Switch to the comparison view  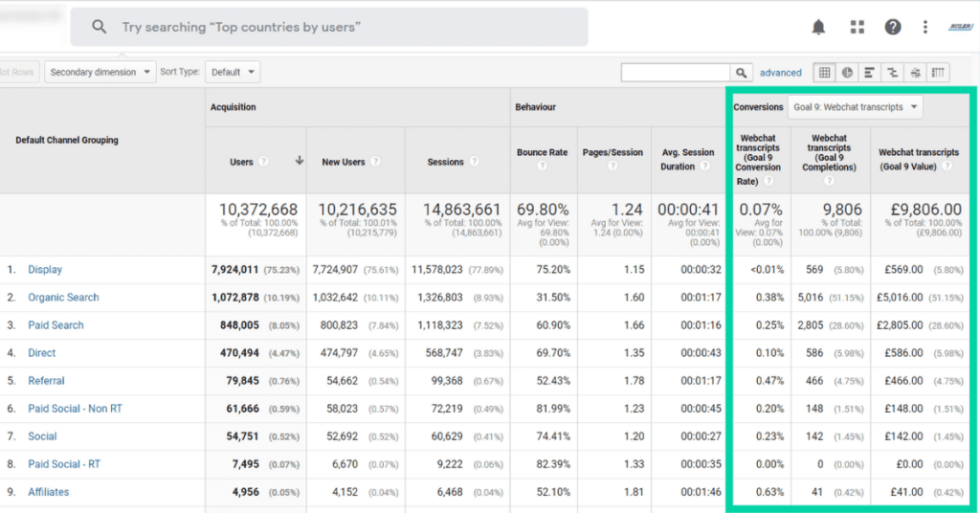(x=893, y=73)
